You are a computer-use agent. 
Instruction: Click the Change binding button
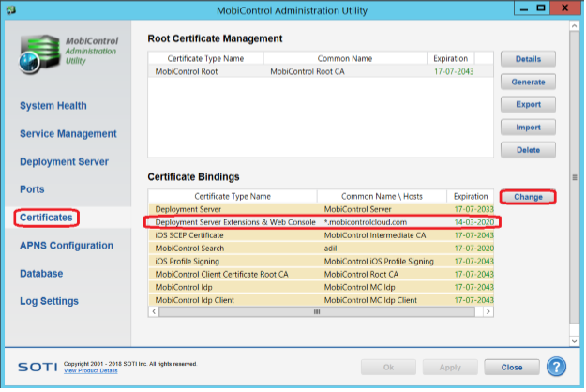[x=528, y=197]
